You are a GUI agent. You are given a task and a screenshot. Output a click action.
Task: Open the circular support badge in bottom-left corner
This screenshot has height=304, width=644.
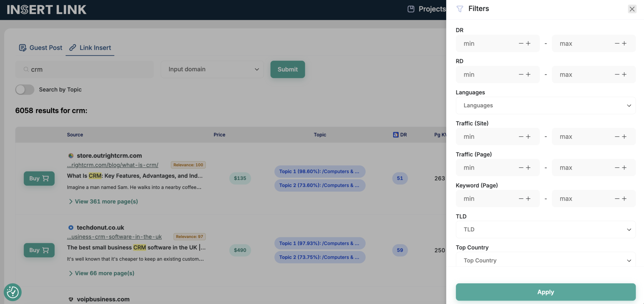pyautogui.click(x=13, y=292)
